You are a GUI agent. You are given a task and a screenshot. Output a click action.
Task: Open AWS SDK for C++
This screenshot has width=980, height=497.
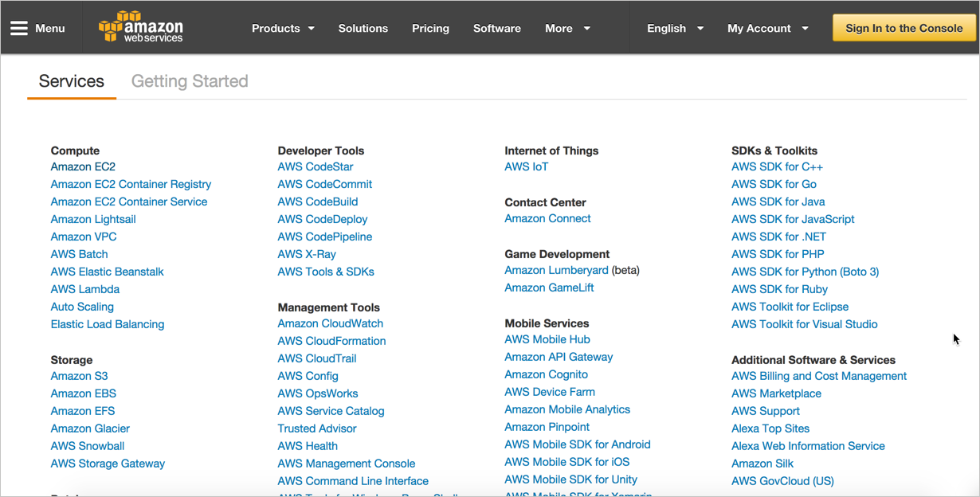tap(778, 166)
